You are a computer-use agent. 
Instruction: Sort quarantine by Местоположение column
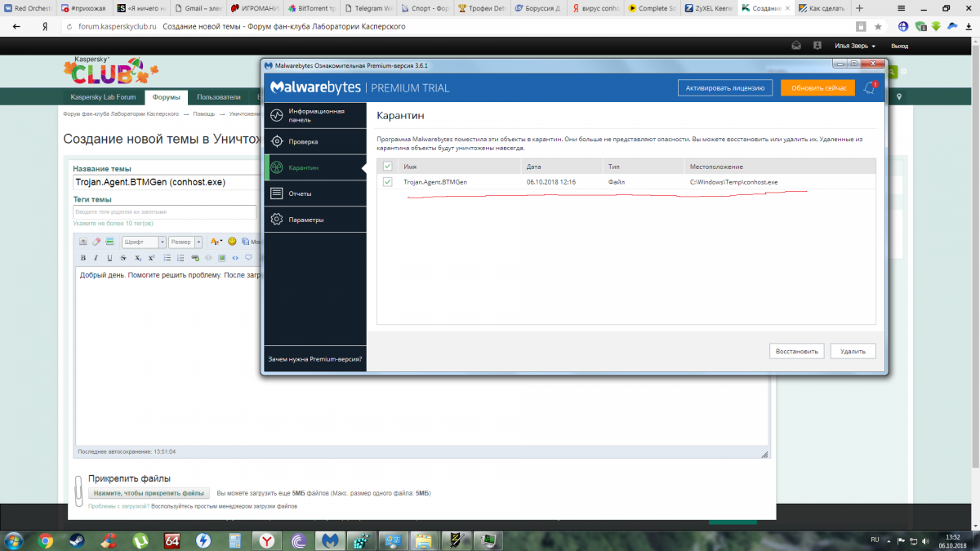(x=780, y=167)
